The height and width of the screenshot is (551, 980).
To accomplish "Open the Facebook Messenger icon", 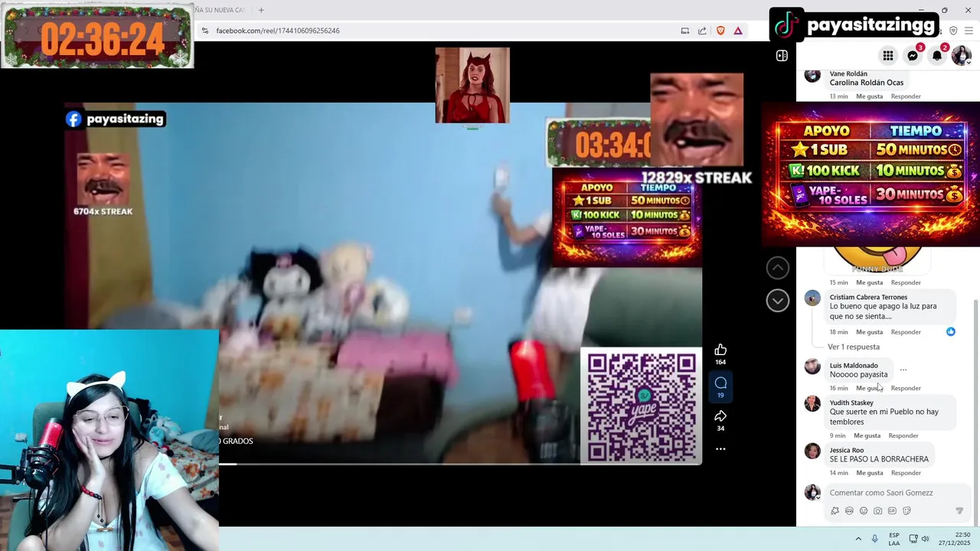I will tap(913, 56).
